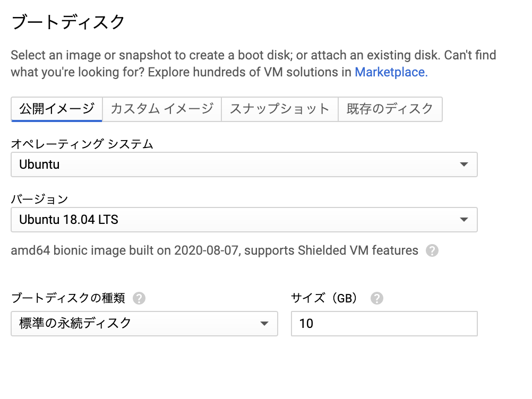532x399 pixels.
Task: Select the 既存のディスク tab
Action: click(390, 109)
